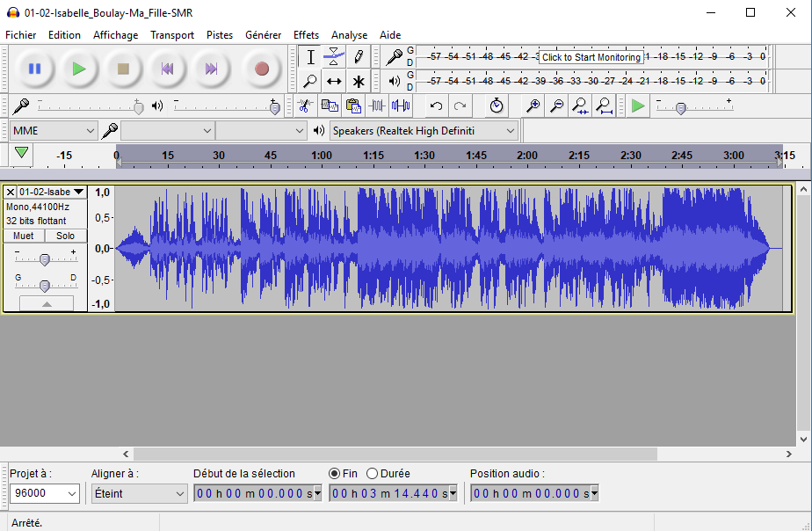Screen dimensions: 812x531
Task: Click the Stop button
Action: coord(123,69)
